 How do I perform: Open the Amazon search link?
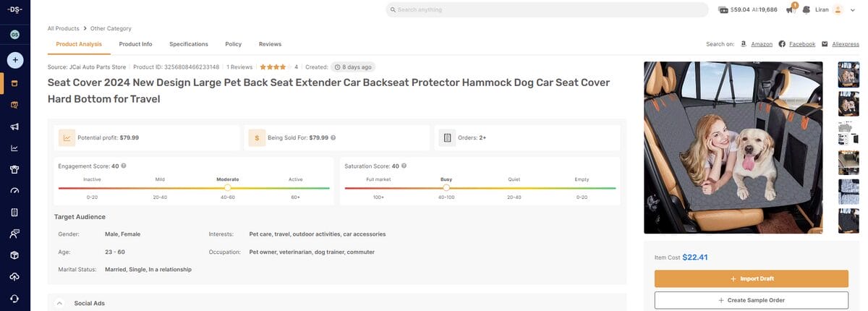point(761,44)
